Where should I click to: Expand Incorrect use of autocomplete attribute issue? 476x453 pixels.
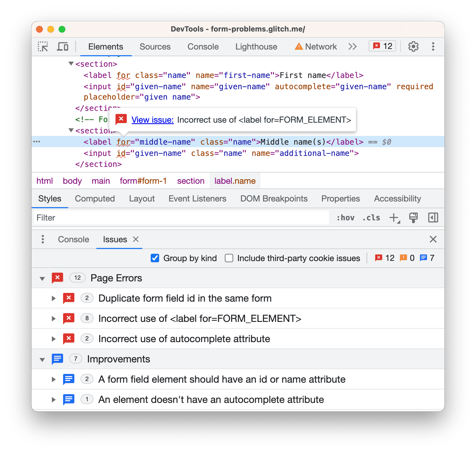54,338
